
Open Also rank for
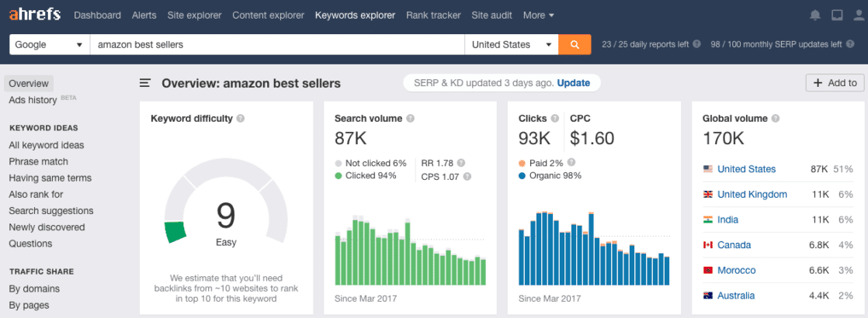(x=36, y=194)
